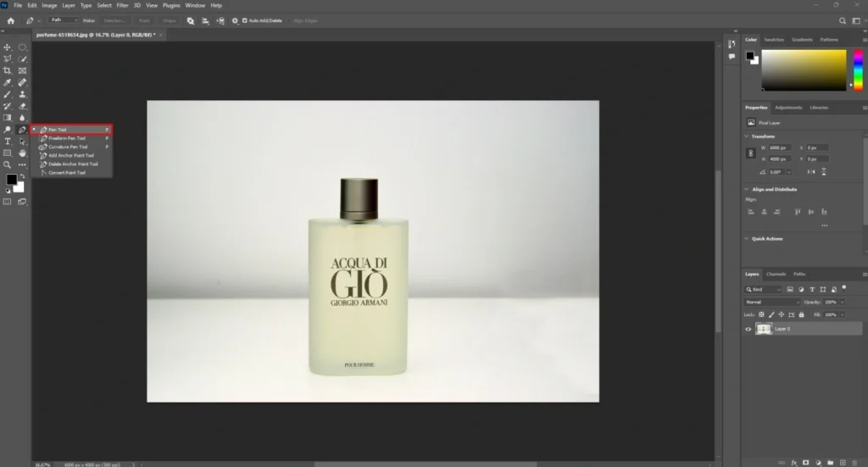Select the Horizontal Type tool
868x467 pixels.
pos(7,142)
